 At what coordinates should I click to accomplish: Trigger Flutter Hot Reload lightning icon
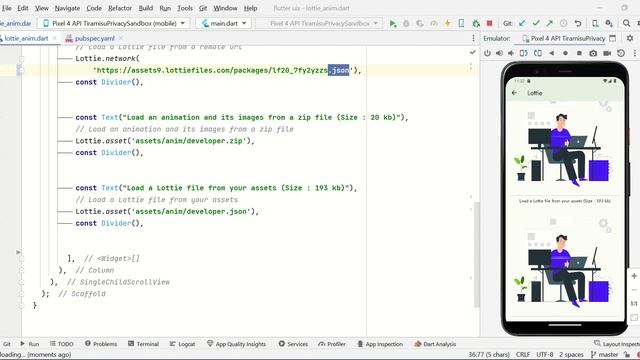click(447, 24)
